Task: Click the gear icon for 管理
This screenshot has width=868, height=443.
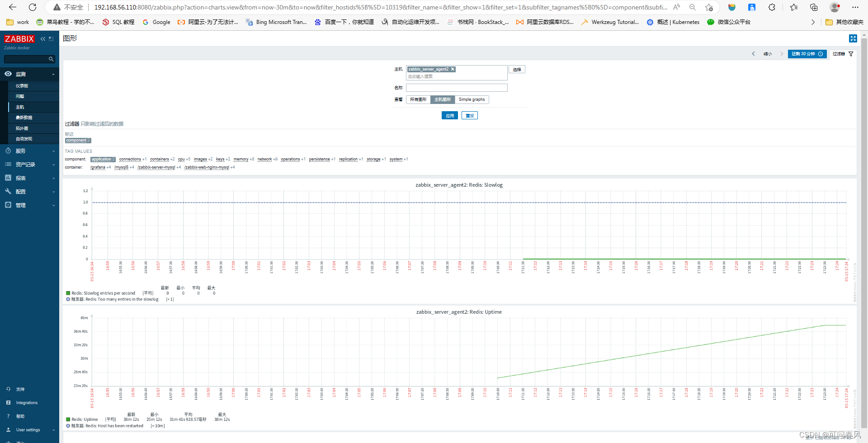Action: (x=8, y=205)
